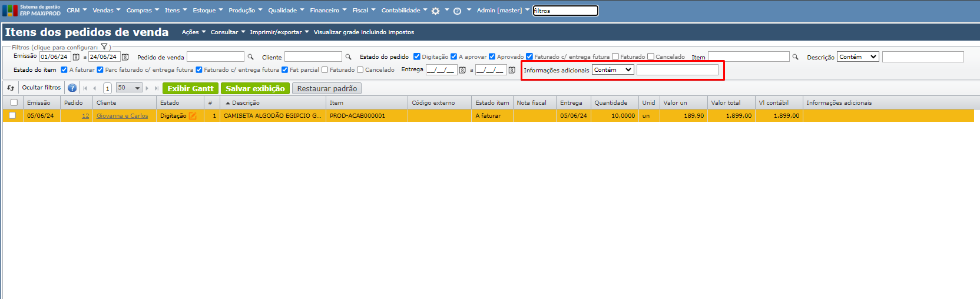Viewport: 980px width, 299px height.
Task: Toggle Parc faturado c/ entrega futura checkbox
Action: coord(100,69)
